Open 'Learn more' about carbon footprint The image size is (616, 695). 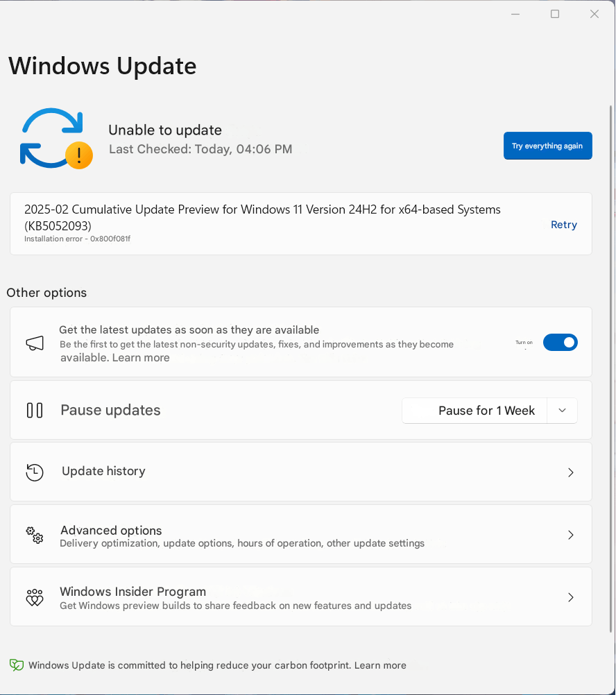[380, 665]
